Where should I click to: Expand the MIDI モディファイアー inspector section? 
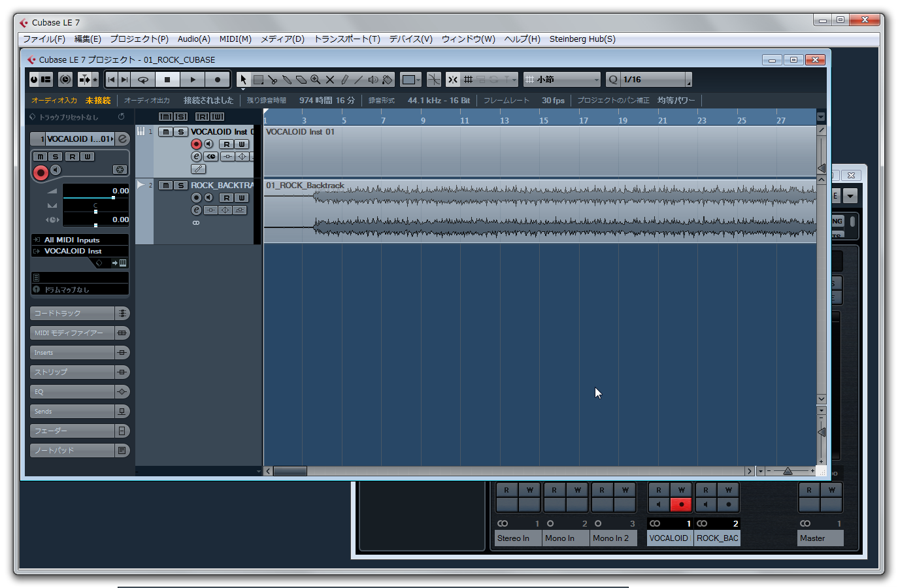point(80,333)
